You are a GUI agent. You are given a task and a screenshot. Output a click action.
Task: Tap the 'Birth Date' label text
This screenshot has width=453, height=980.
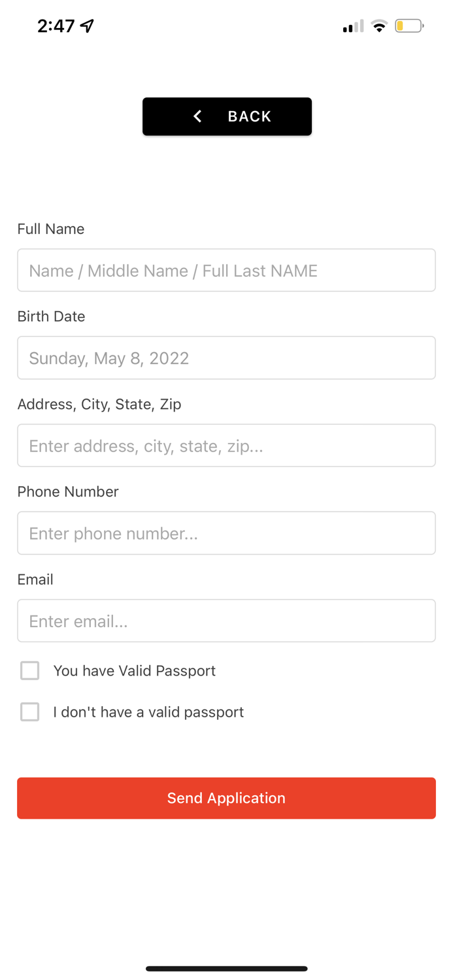pos(51,316)
